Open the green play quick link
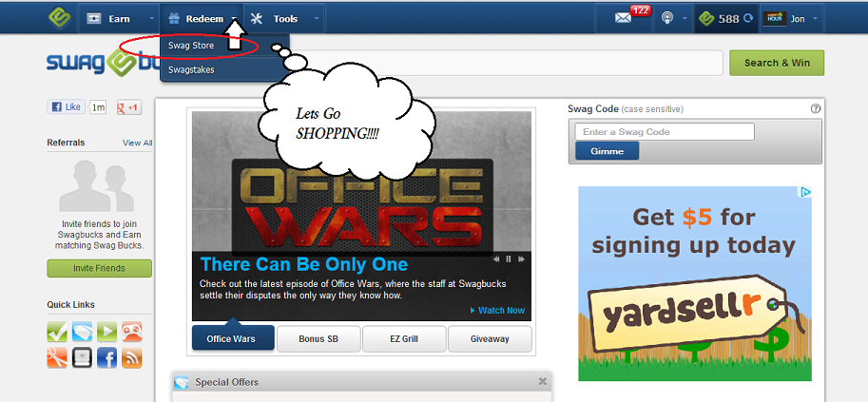The width and height of the screenshot is (868, 402). coord(106,331)
